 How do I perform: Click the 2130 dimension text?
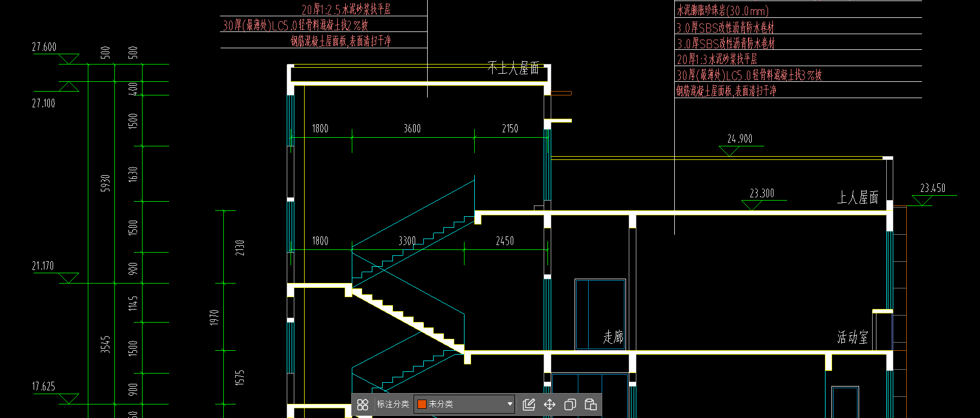click(x=240, y=248)
